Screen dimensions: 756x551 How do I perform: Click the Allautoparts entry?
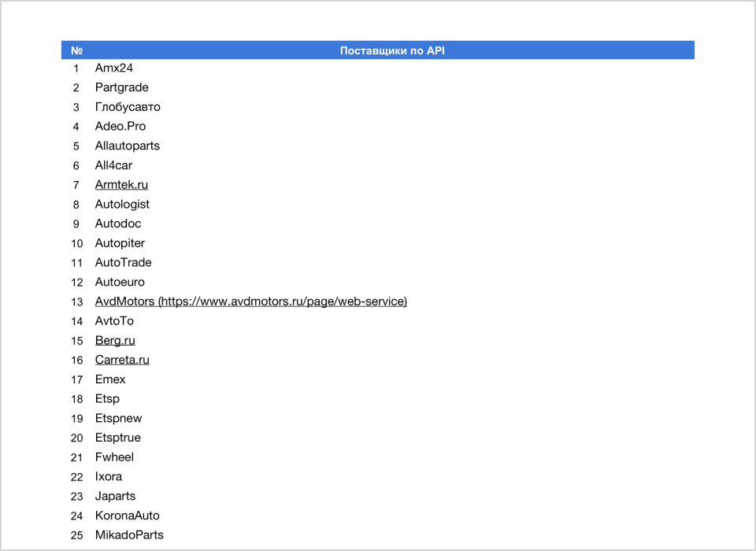pyautogui.click(x=128, y=146)
